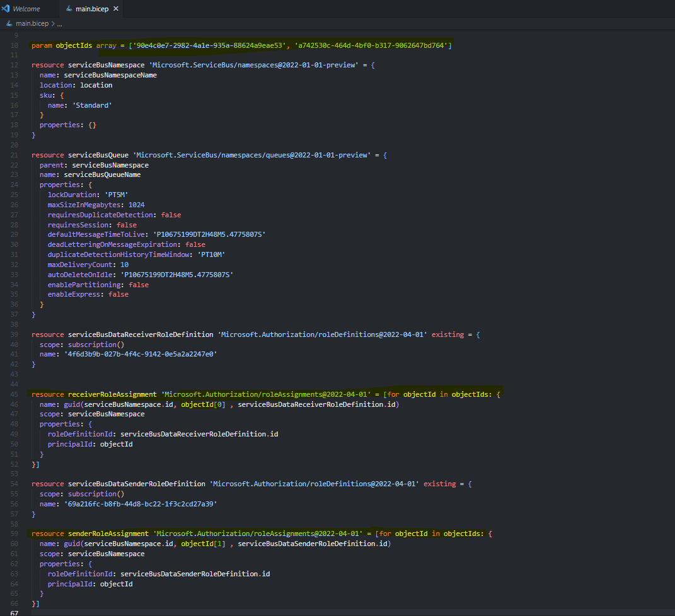Click the subscription() scope on line 40
The height and width of the screenshot is (616, 675).
(96, 345)
